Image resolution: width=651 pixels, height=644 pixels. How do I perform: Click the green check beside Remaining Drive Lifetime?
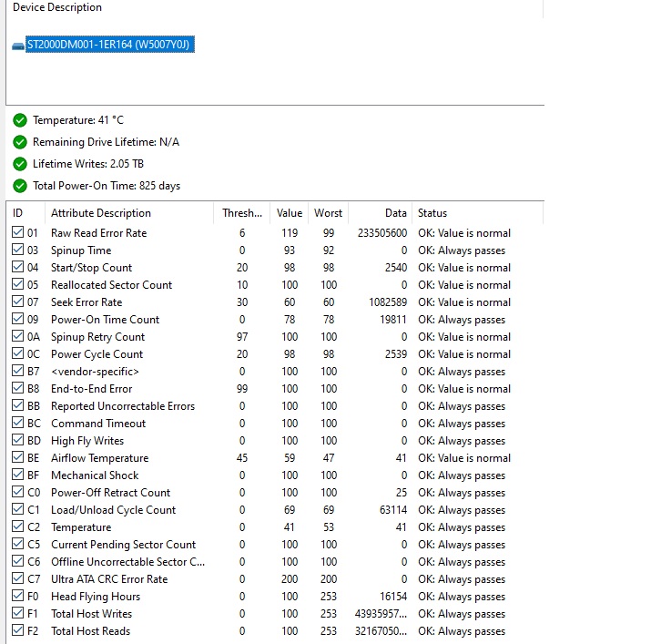pos(19,142)
